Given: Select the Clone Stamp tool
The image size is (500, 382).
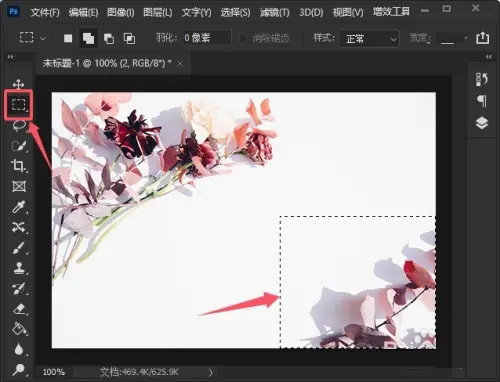Looking at the screenshot, I should (x=19, y=268).
